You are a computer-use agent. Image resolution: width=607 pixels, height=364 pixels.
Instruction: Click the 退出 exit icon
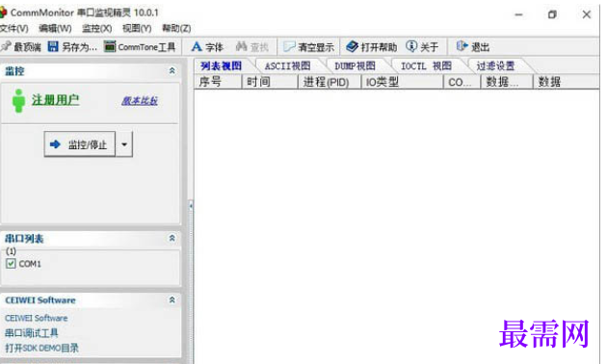click(462, 46)
